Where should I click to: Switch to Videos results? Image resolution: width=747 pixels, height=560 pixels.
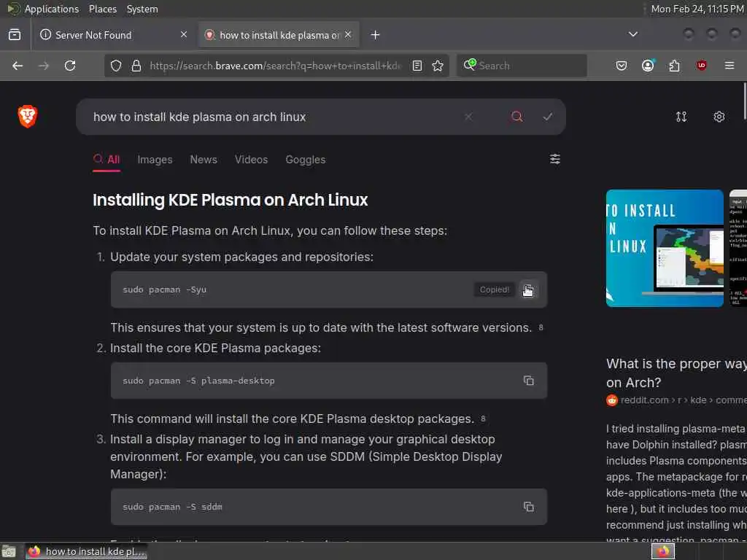(x=251, y=160)
